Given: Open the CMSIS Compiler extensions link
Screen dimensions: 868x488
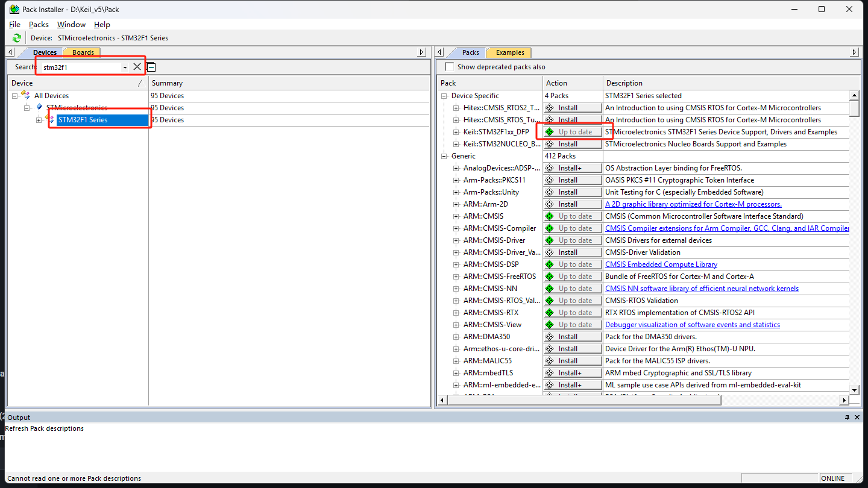Looking at the screenshot, I should (727, 228).
